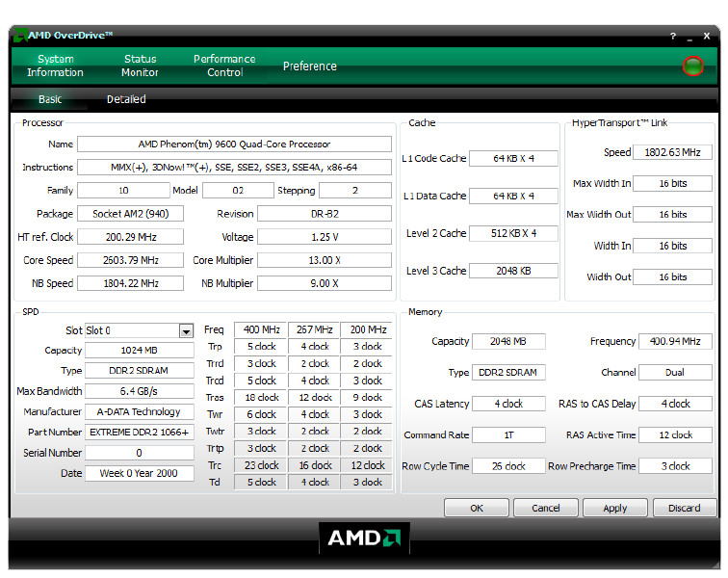Click the Channel value Dual
Viewport: 728px width, 578px height.
click(x=675, y=373)
